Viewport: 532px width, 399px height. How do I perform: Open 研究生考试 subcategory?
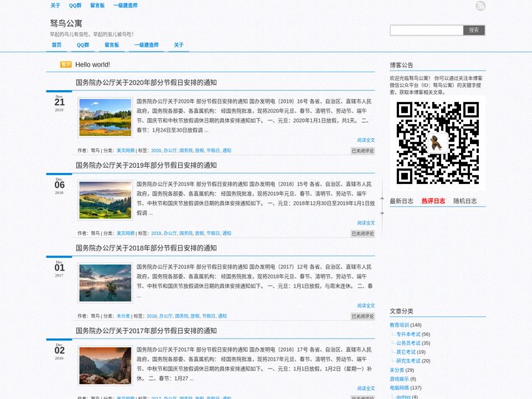coord(409,361)
